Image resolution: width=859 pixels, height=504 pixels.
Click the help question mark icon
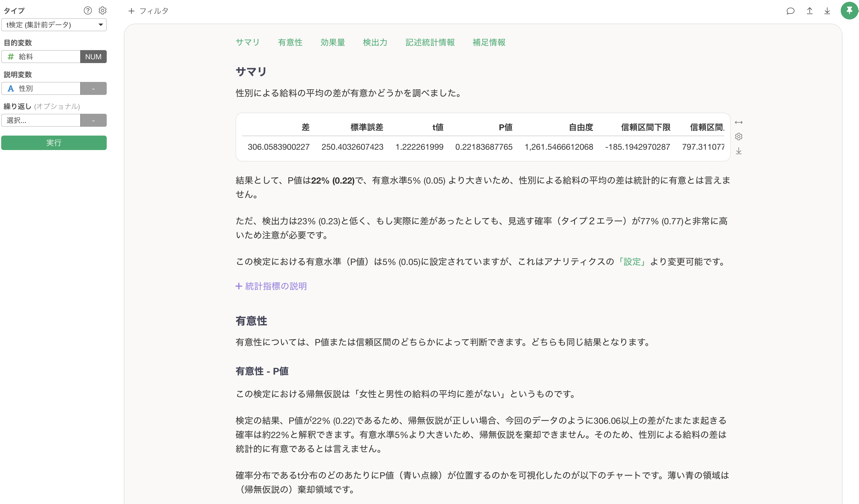point(88,11)
